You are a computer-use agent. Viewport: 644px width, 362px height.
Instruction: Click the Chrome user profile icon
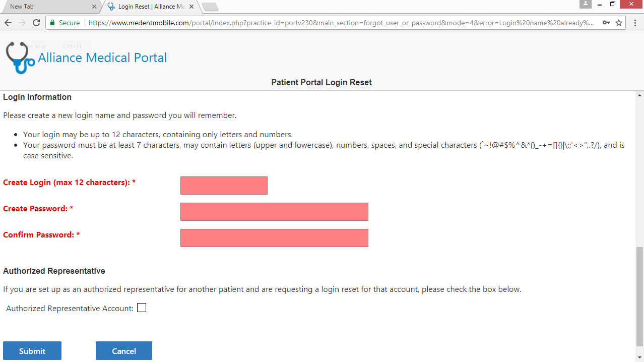coord(585,4)
